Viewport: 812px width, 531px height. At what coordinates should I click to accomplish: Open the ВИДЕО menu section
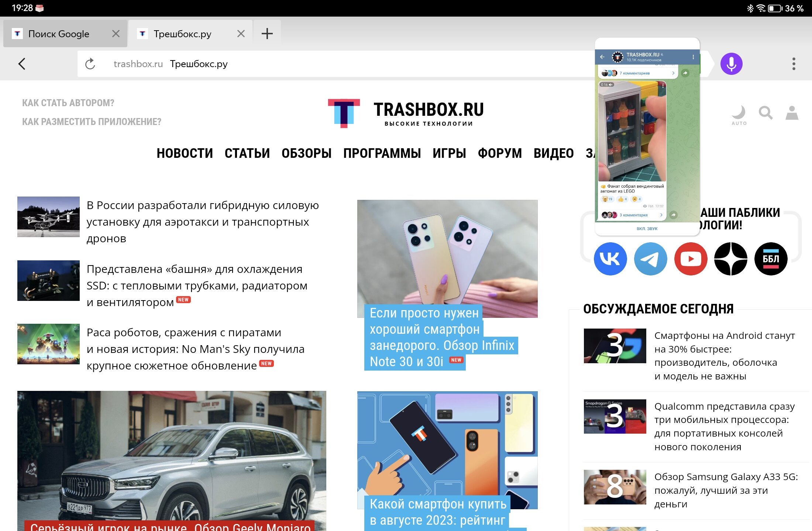tap(554, 153)
